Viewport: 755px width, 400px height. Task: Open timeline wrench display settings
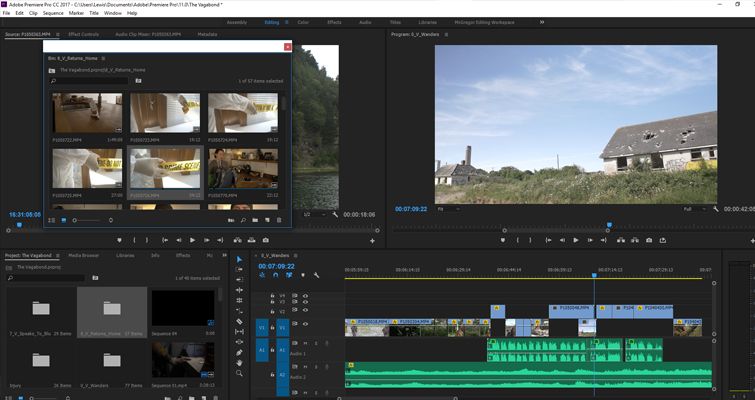(x=316, y=276)
